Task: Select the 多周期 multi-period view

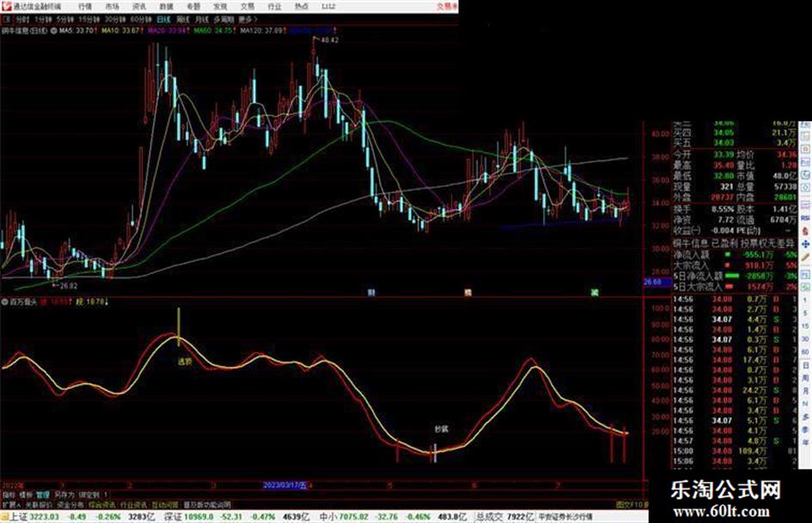Action: [x=223, y=19]
